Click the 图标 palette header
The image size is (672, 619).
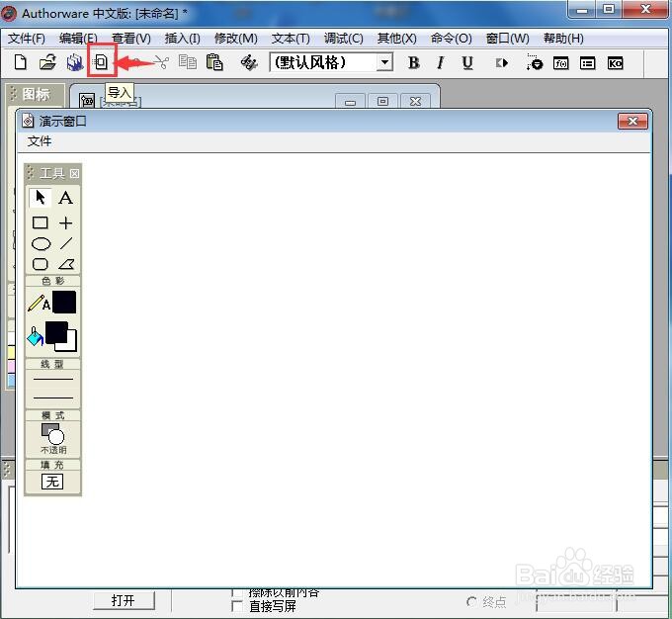click(x=36, y=94)
